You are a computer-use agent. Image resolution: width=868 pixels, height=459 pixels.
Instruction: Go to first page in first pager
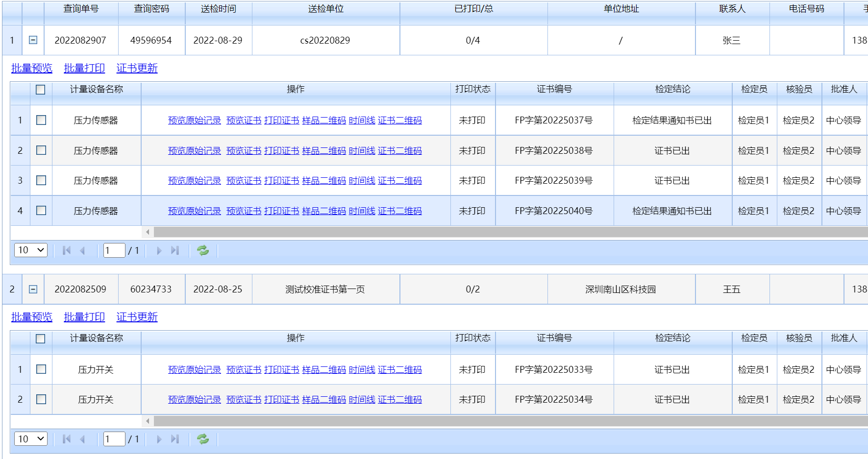(67, 250)
